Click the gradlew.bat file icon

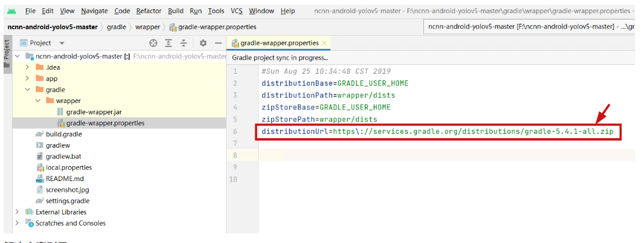pos(40,157)
